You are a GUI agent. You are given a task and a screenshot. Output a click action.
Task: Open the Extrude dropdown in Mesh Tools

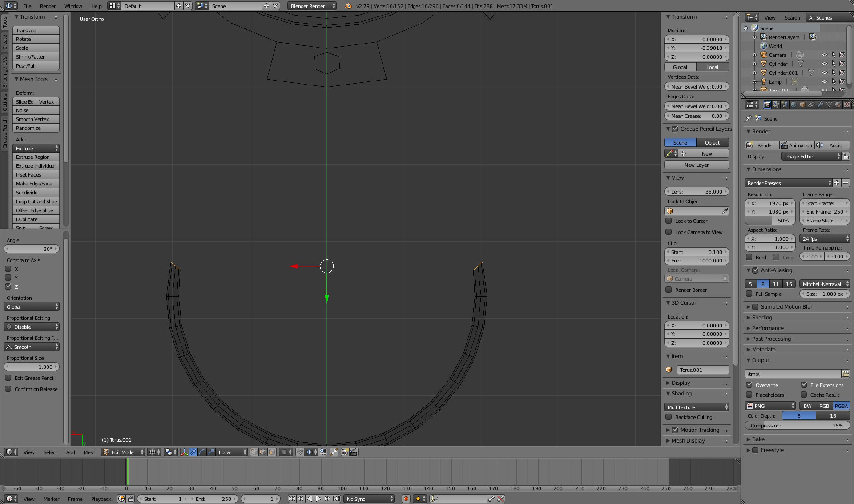(x=36, y=148)
